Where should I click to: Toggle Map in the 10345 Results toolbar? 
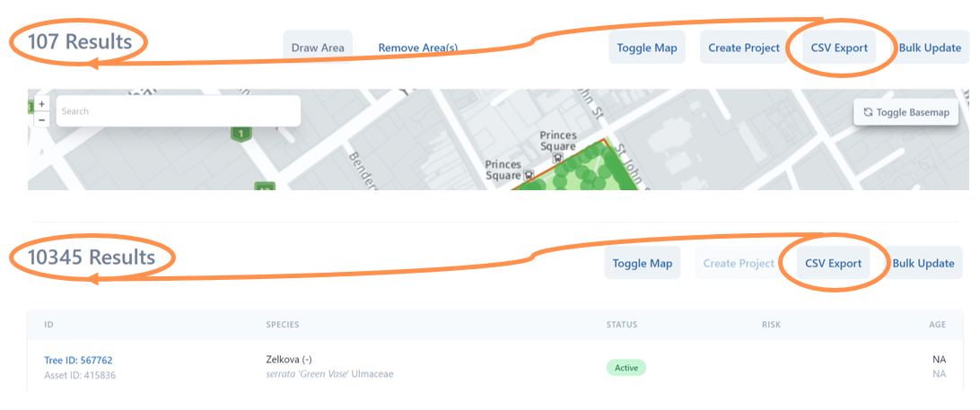click(x=642, y=264)
